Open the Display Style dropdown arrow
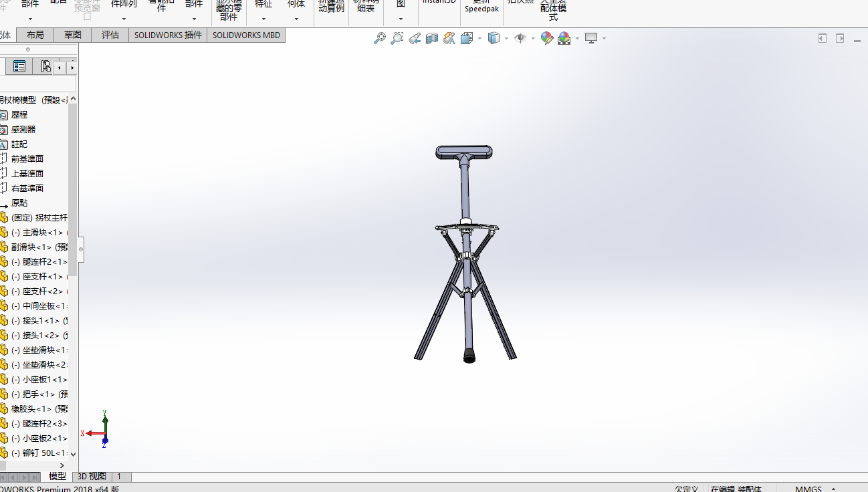 click(x=507, y=38)
